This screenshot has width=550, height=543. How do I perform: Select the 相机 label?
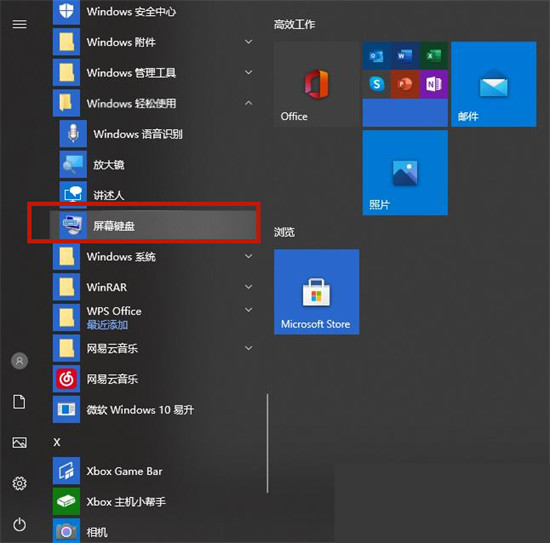point(97,532)
